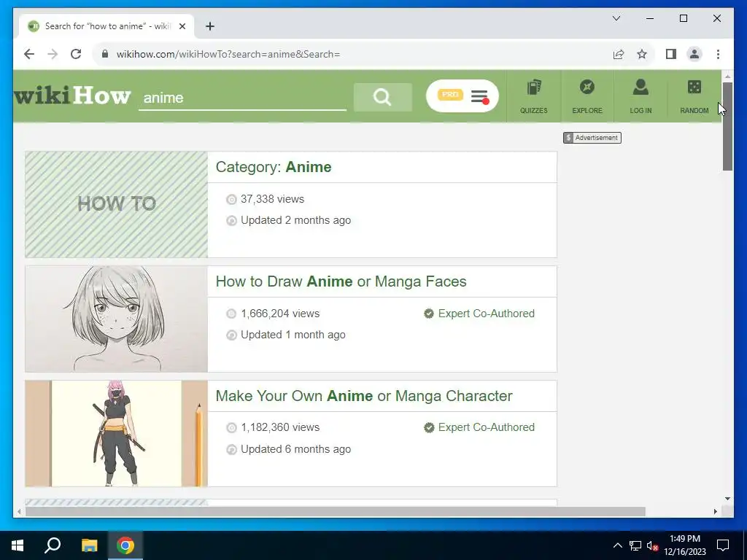Screen dimensions: 747x560
Task: Click the site padlock icon
Action: pyautogui.click(x=105, y=54)
